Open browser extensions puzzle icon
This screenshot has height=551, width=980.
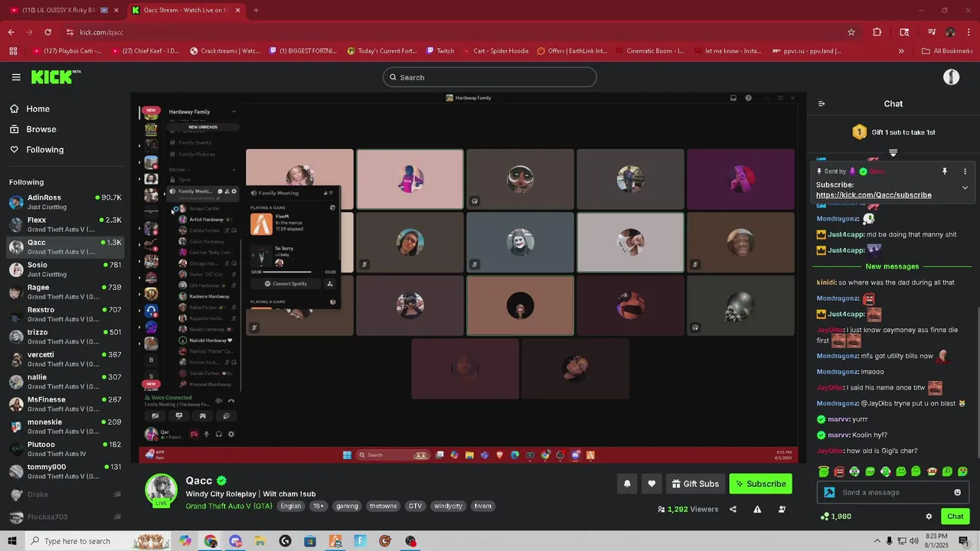pyautogui.click(x=877, y=32)
